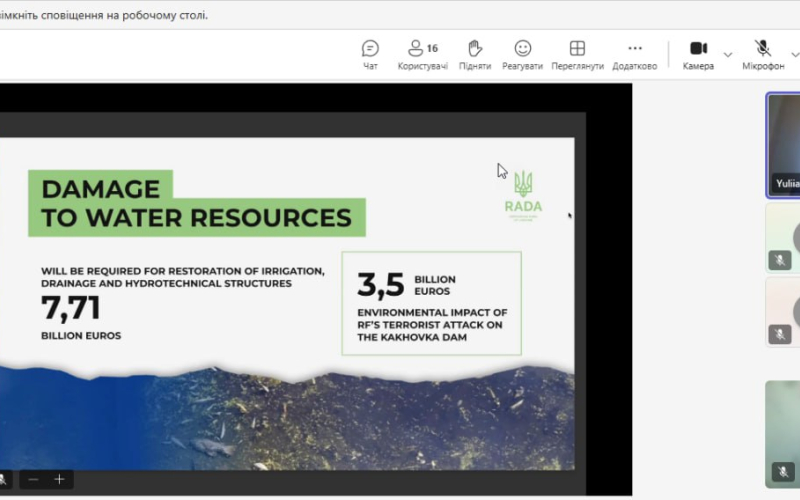800x500 pixels.
Task: Click the "7,71" figure on the slide
Action: (70, 308)
